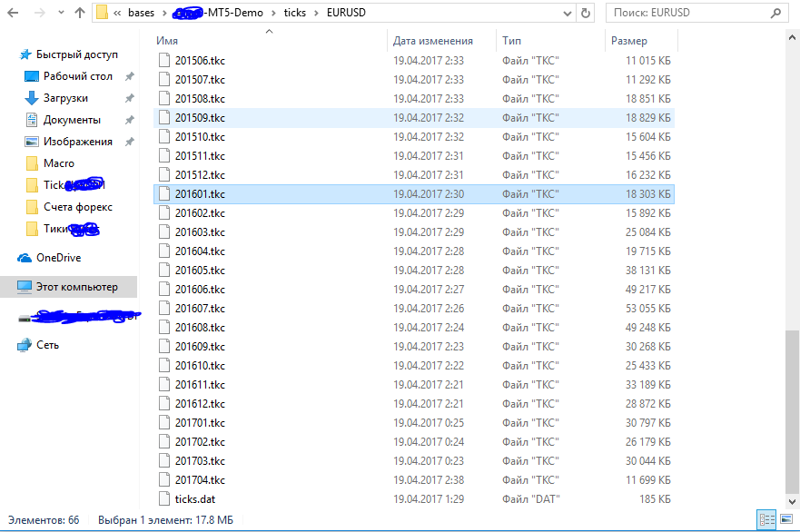
Task: Select file 201604.tkc
Action: point(414,251)
